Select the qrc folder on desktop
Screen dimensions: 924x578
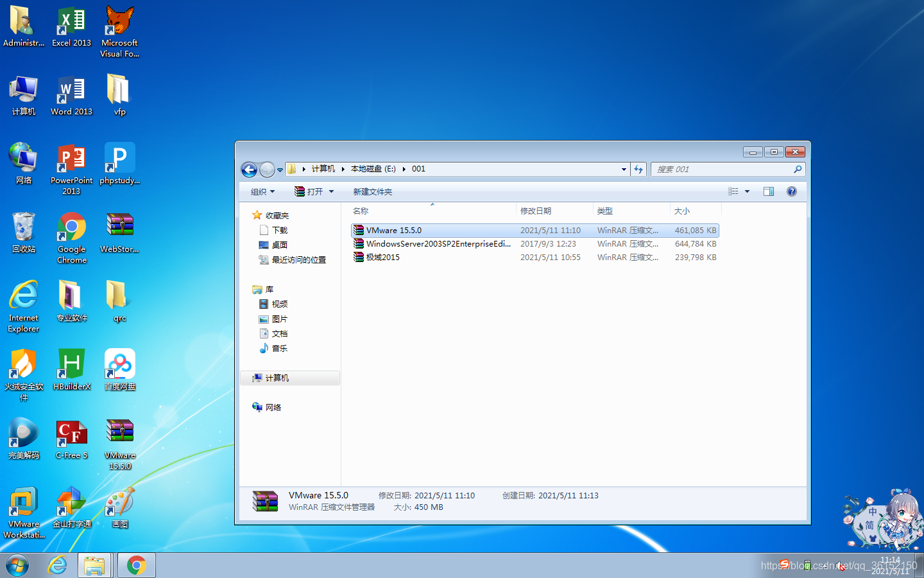point(119,301)
